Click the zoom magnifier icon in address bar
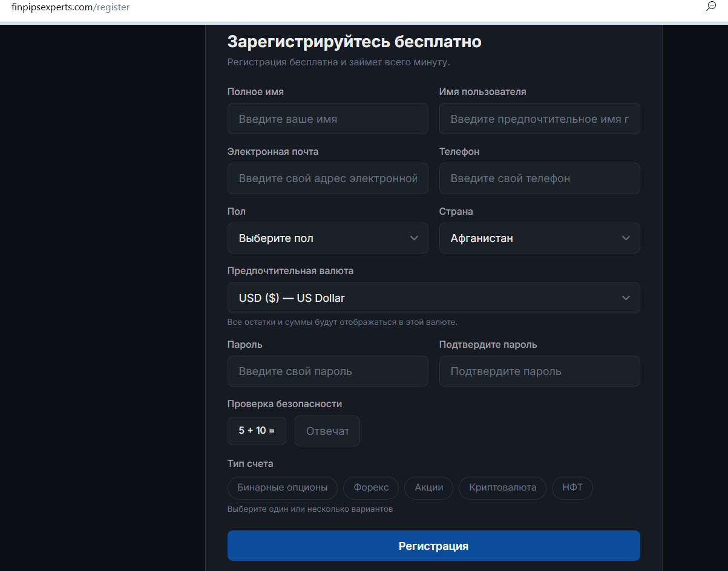This screenshot has height=571, width=728. coord(711,7)
